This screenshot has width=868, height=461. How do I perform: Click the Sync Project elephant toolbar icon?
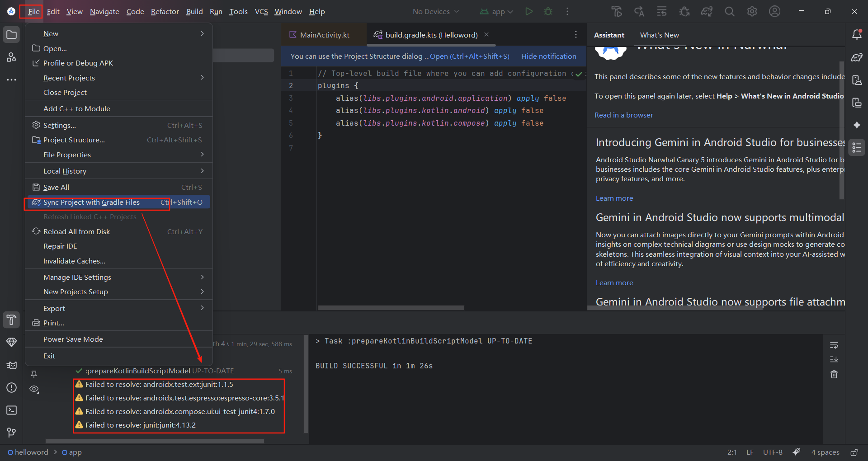tap(707, 11)
